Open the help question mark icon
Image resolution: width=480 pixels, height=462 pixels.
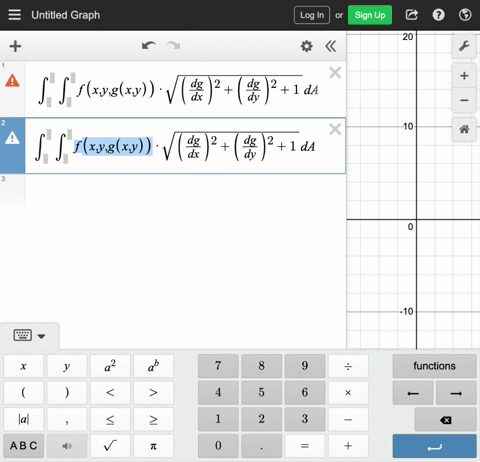point(438,15)
